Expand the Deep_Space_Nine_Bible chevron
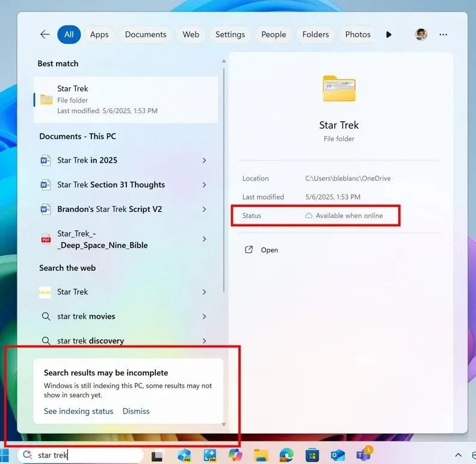Viewport: 476px width, 464px height. tap(205, 240)
